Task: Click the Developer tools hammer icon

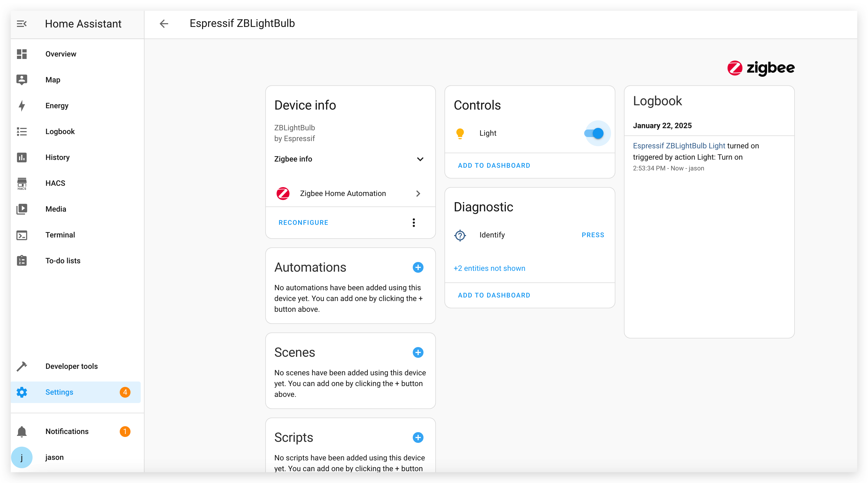Action: pyautogui.click(x=22, y=366)
